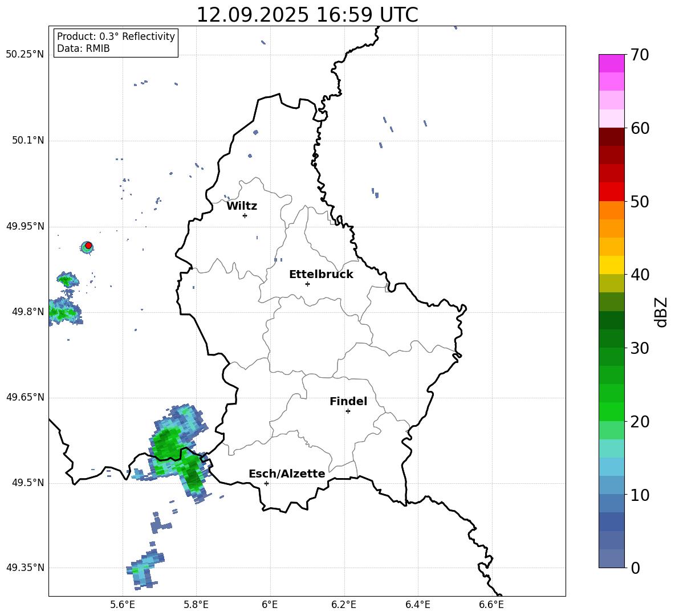The height and width of the screenshot is (616, 675).
Task: Select the Ettelbruck city label
Action: (x=321, y=275)
